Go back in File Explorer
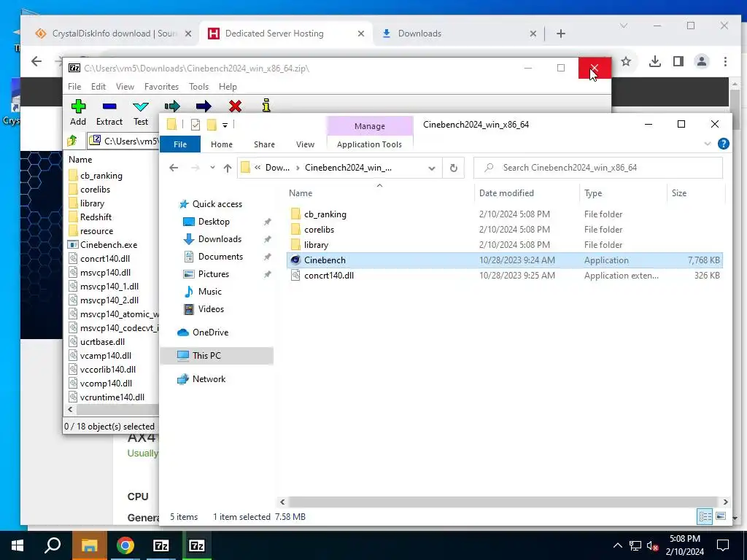The height and width of the screenshot is (560, 747). (x=174, y=168)
